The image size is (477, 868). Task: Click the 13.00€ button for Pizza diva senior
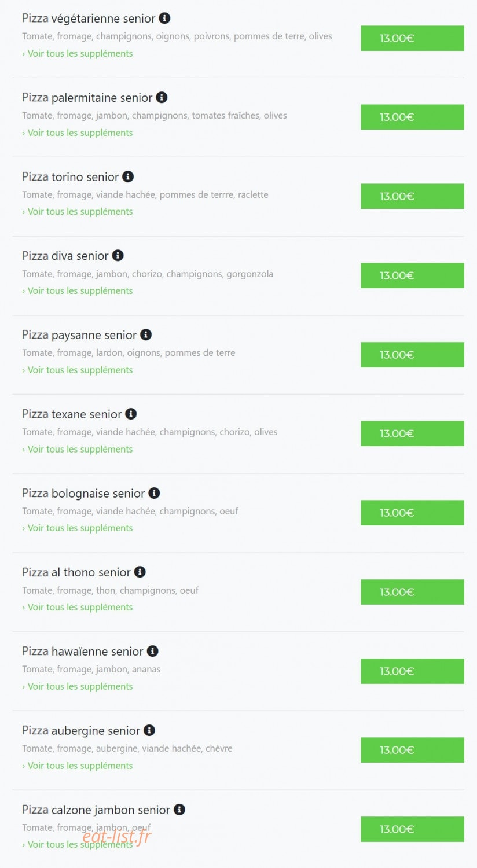[412, 275]
